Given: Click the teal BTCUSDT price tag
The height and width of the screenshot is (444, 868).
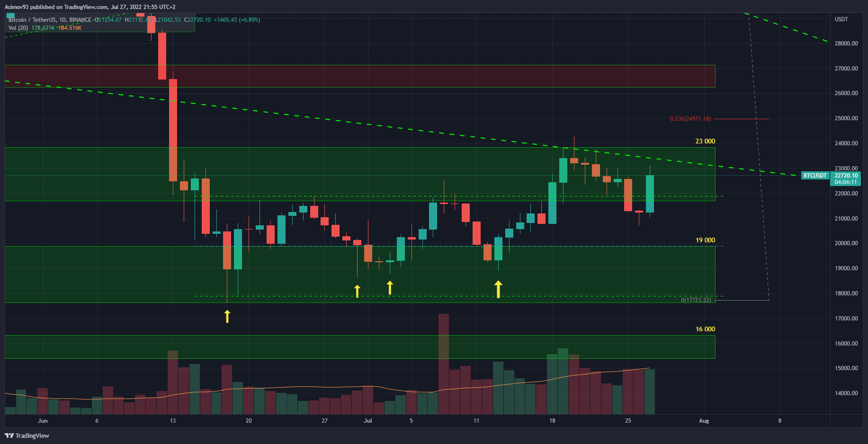Looking at the screenshot, I should click(814, 176).
